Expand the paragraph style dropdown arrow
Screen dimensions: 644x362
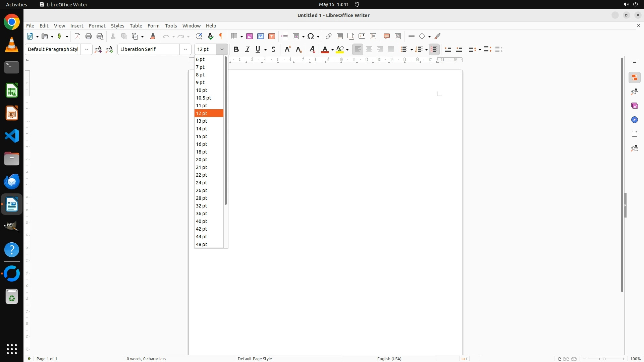coord(87,49)
